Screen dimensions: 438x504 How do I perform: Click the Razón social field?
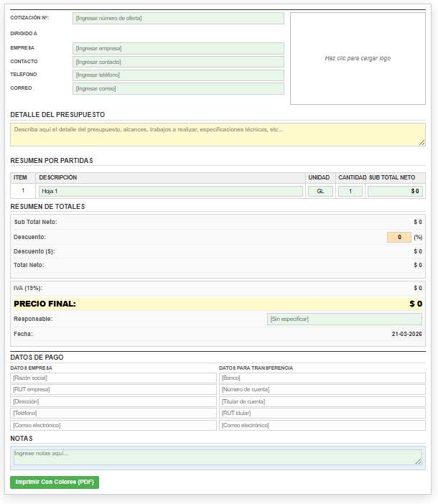[x=113, y=378]
